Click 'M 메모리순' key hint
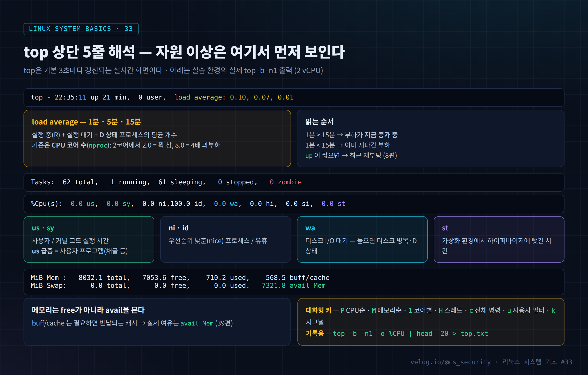This screenshot has height=375, width=588. point(387,310)
